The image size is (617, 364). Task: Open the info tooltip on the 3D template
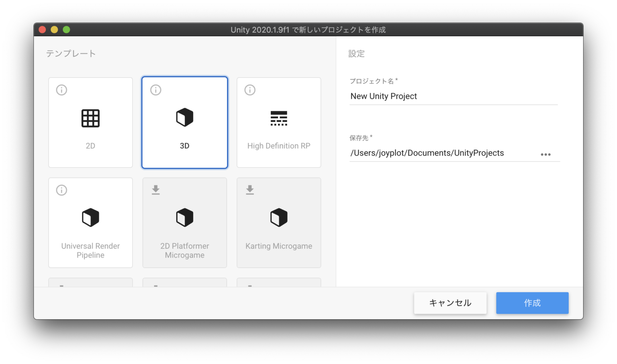(155, 90)
